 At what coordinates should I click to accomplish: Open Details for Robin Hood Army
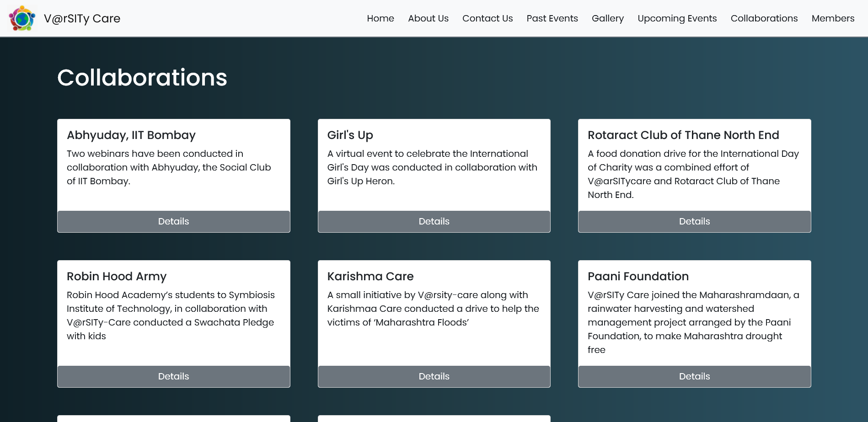(174, 376)
